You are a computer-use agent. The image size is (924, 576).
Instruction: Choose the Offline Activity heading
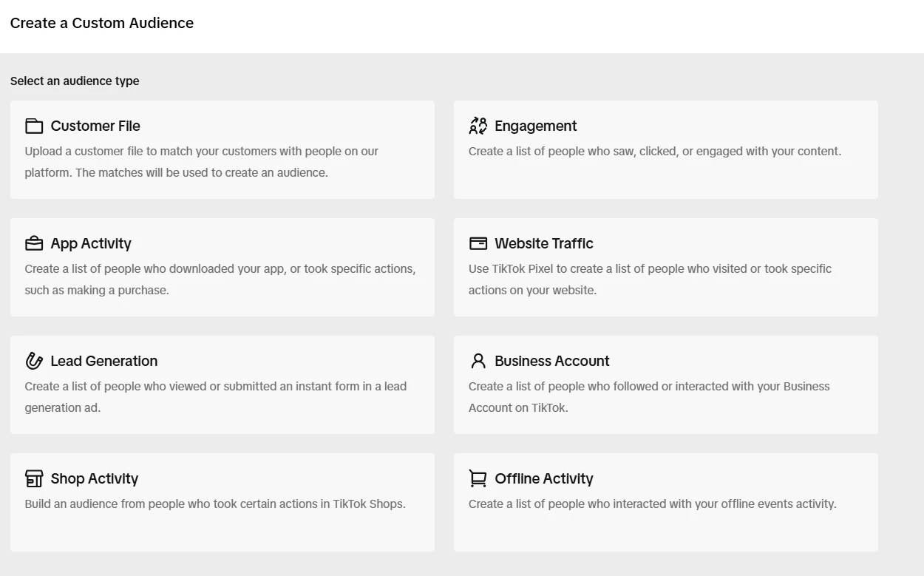click(544, 478)
